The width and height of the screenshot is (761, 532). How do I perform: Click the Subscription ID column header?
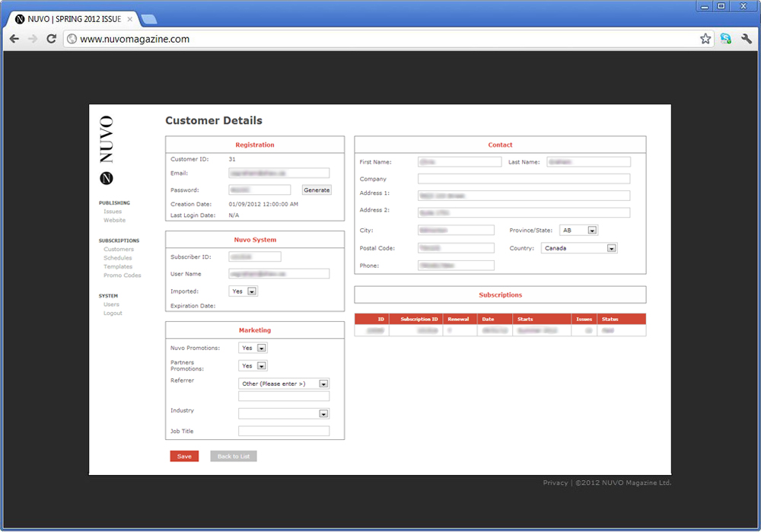416,320
